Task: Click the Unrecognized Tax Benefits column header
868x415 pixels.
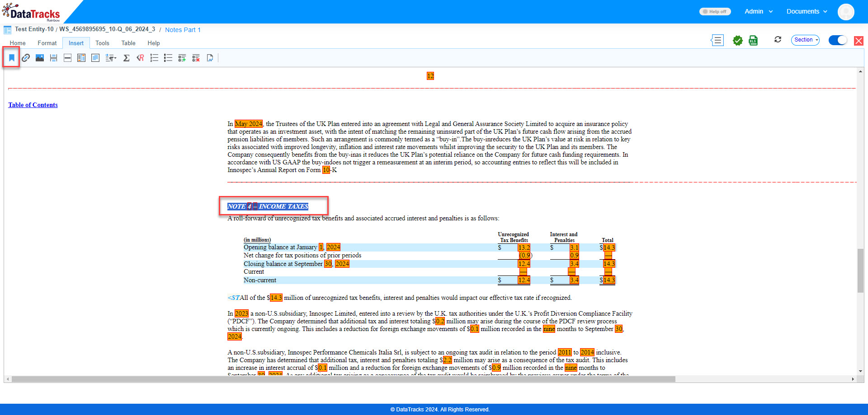Action: pos(514,238)
